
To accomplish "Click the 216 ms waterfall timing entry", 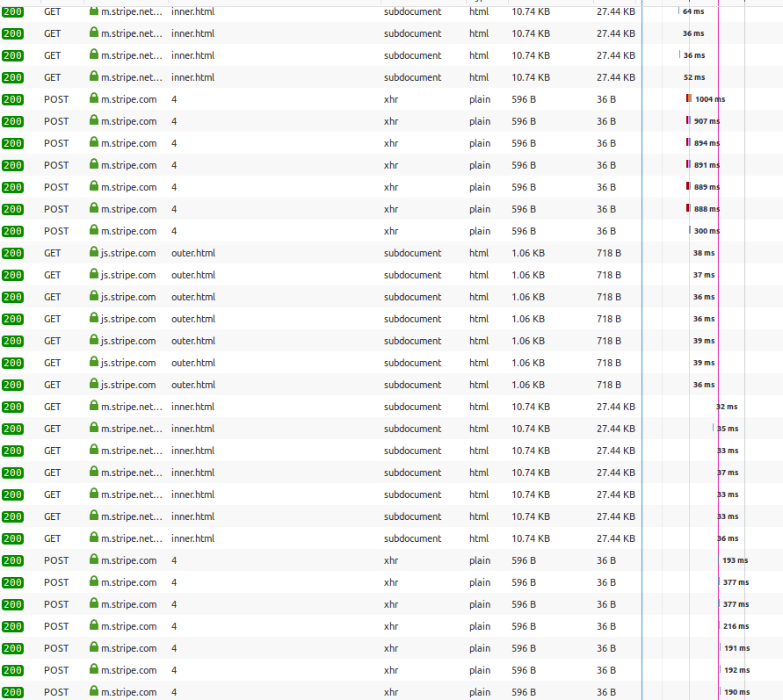I will click(734, 625).
